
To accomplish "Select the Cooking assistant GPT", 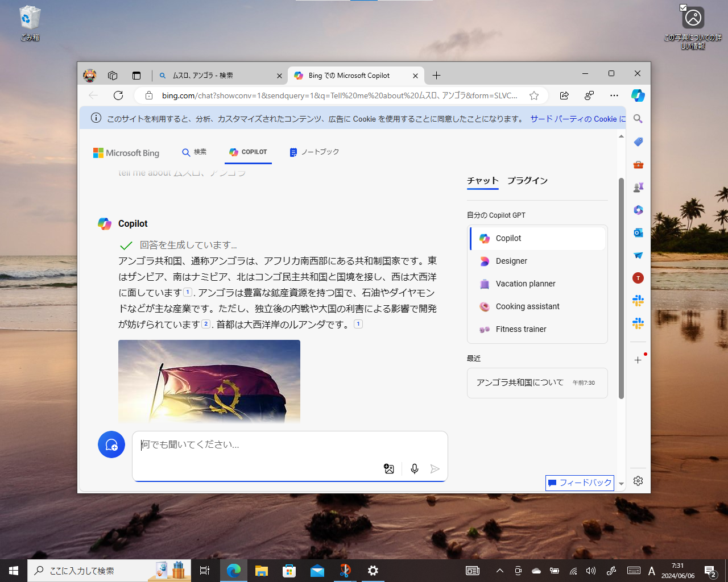I will 527,306.
